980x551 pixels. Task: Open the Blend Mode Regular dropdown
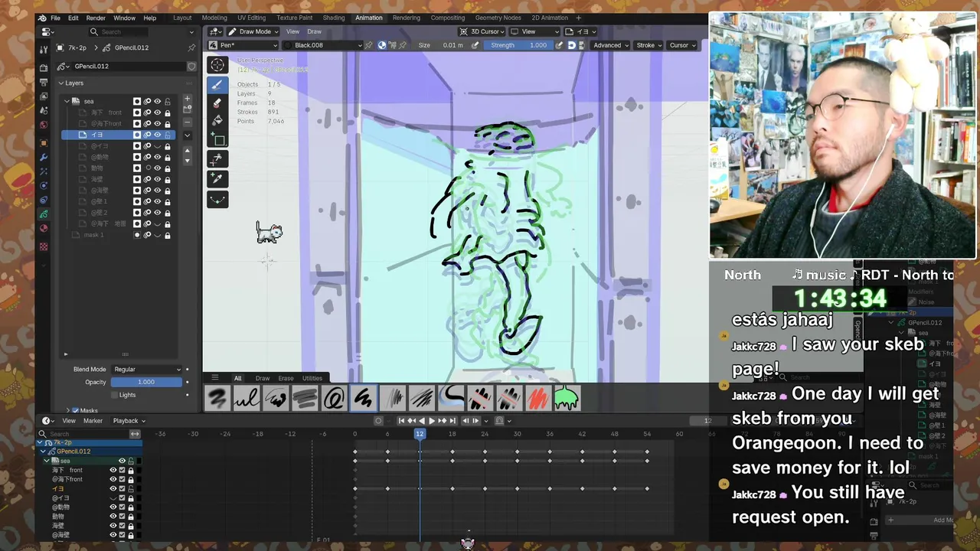coord(147,369)
